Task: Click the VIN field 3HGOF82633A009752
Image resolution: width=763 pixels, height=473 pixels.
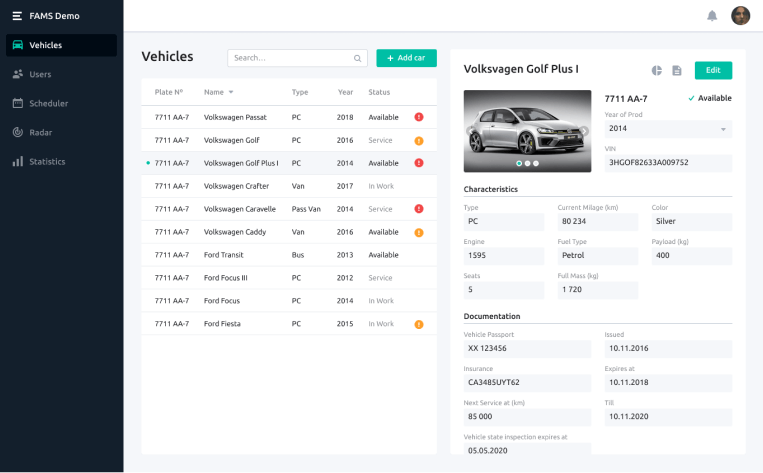Action: click(668, 163)
